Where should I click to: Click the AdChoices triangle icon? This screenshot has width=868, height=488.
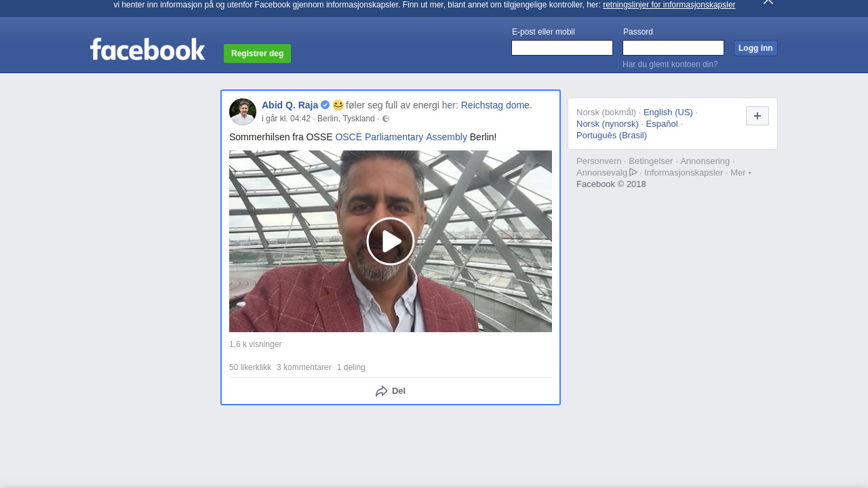click(633, 172)
